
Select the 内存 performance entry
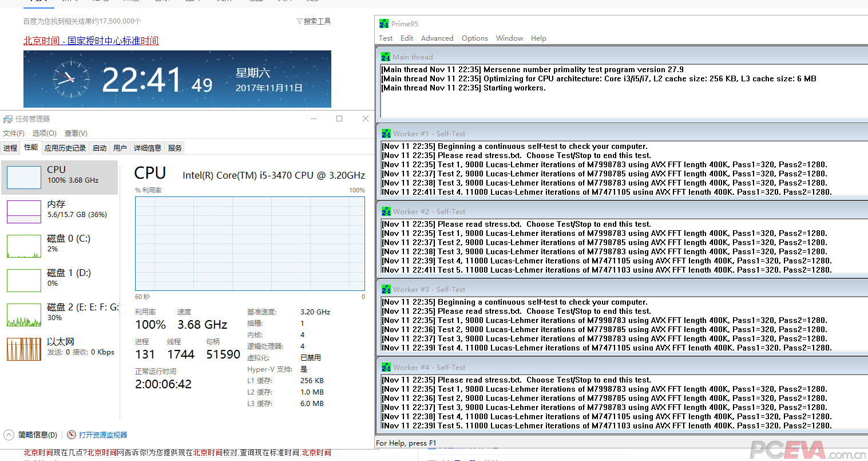pyautogui.click(x=60, y=212)
